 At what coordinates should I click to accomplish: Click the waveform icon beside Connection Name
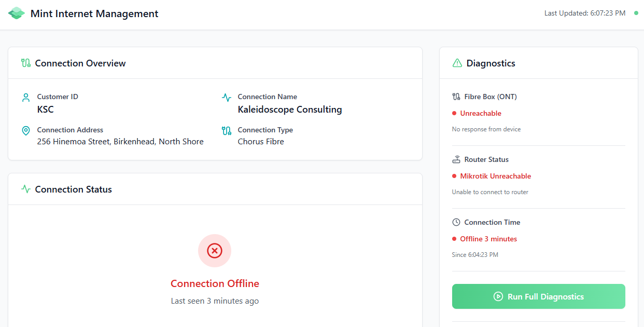226,97
